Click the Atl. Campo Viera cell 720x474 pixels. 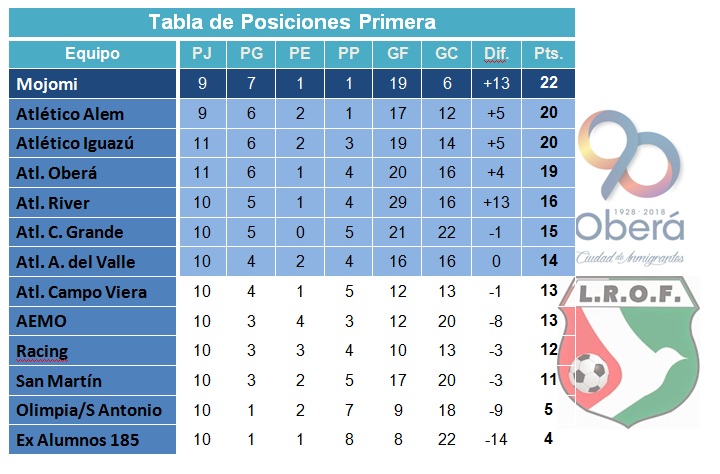81,292
